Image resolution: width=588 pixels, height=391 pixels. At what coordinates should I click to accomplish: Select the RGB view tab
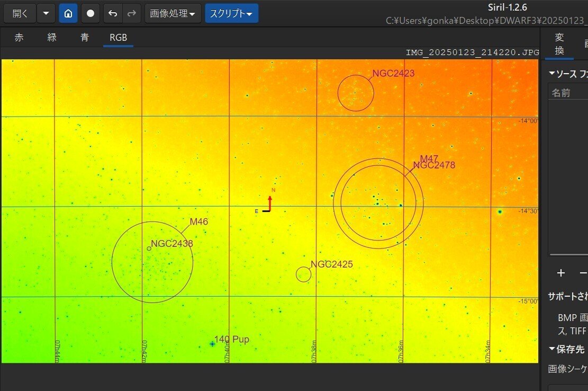coord(118,38)
